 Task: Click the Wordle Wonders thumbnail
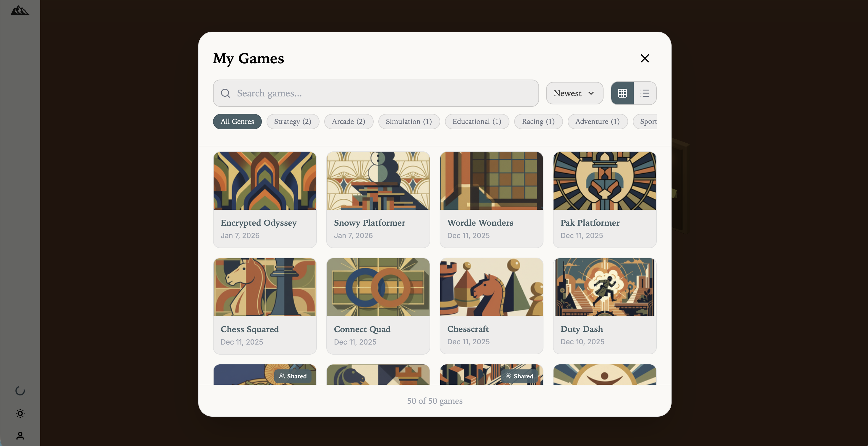(x=491, y=181)
